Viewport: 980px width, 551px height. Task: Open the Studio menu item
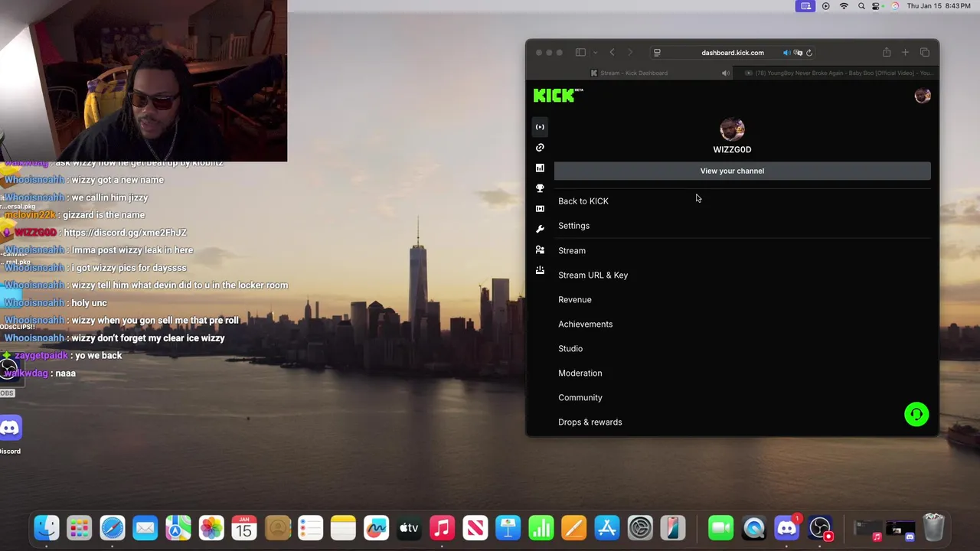570,348
